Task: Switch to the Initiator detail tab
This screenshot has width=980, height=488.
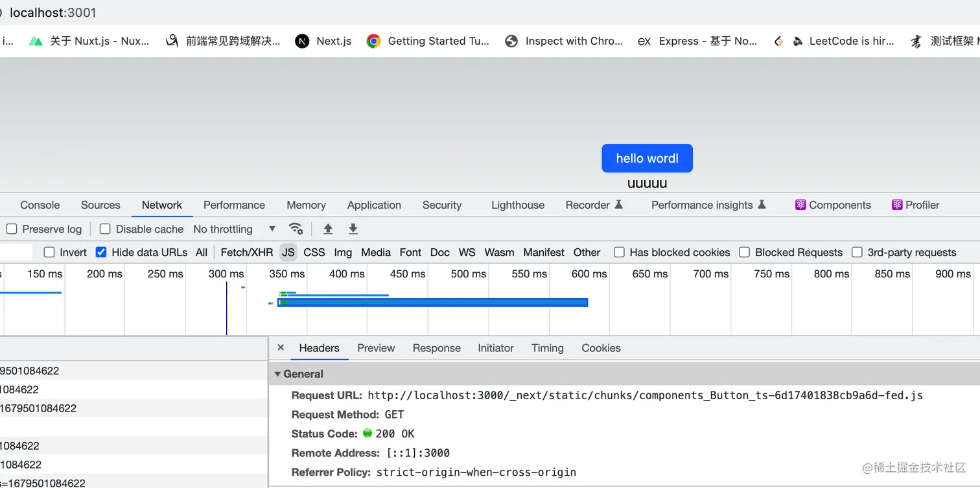Action: click(496, 348)
